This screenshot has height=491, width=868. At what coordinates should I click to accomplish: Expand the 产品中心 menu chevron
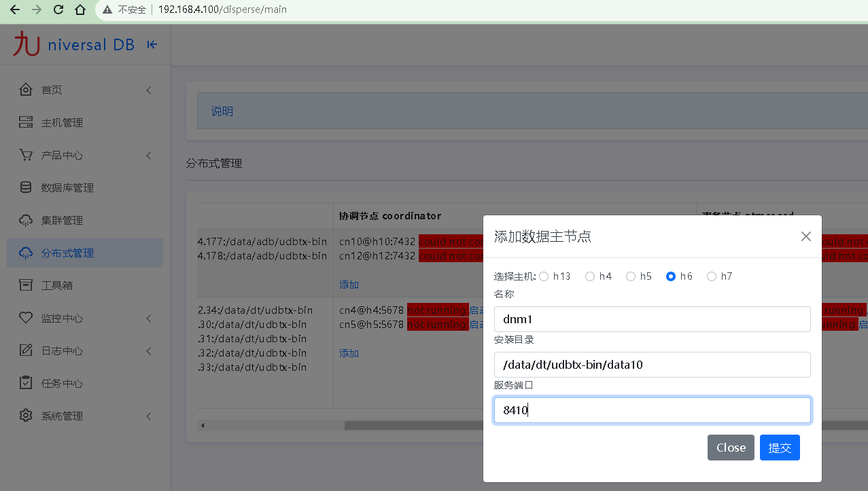[148, 156]
